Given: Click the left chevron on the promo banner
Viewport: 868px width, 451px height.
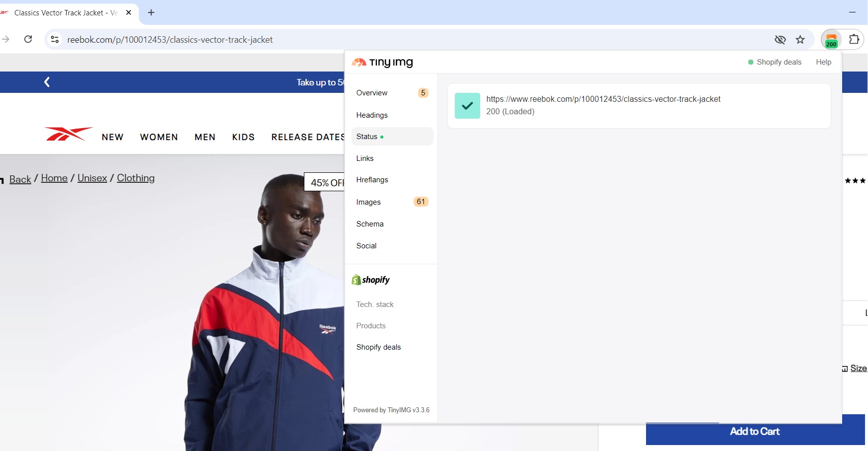Looking at the screenshot, I should pyautogui.click(x=47, y=82).
